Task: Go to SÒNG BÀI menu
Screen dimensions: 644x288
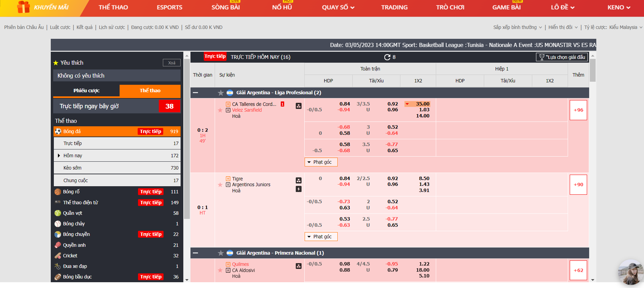Action: 226,7
